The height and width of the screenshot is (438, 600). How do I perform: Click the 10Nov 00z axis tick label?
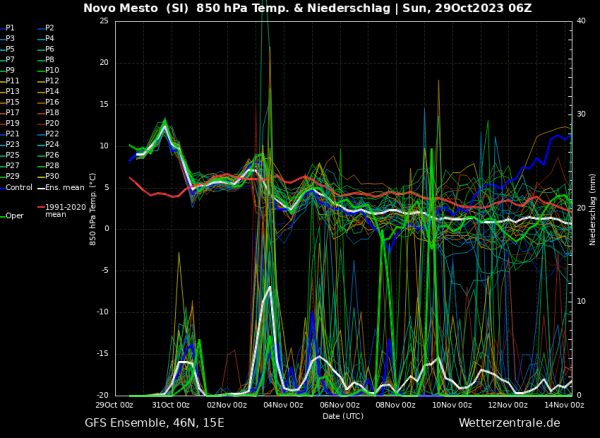point(452,405)
